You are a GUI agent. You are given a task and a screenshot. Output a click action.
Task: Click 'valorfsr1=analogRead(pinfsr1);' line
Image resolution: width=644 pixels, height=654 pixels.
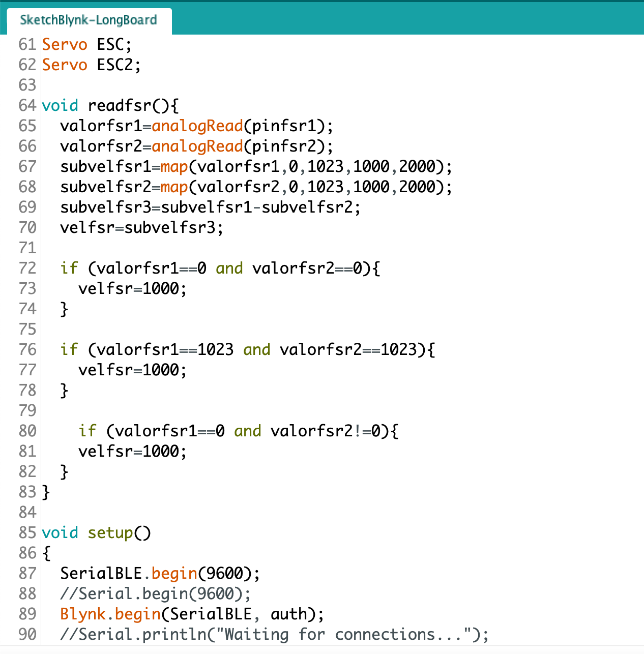click(x=196, y=126)
